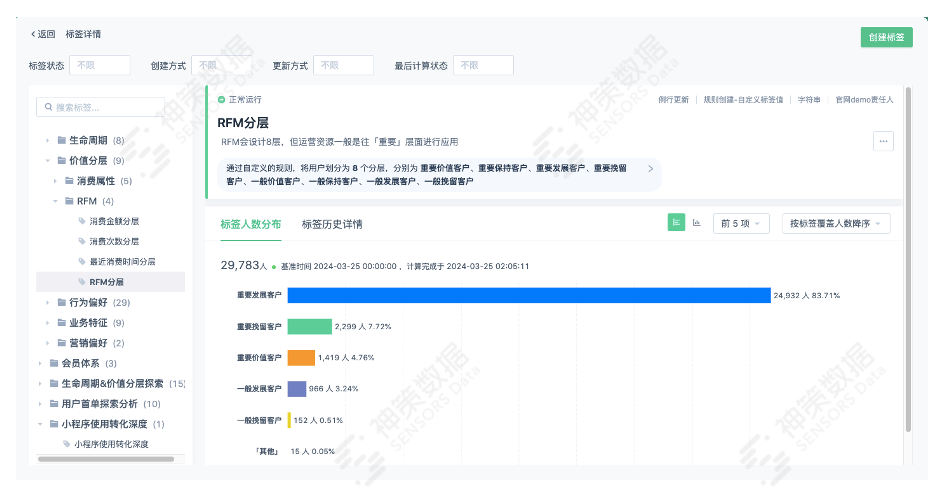Expand the 消费属性 subfolder
943x494 pixels.
(x=55, y=181)
